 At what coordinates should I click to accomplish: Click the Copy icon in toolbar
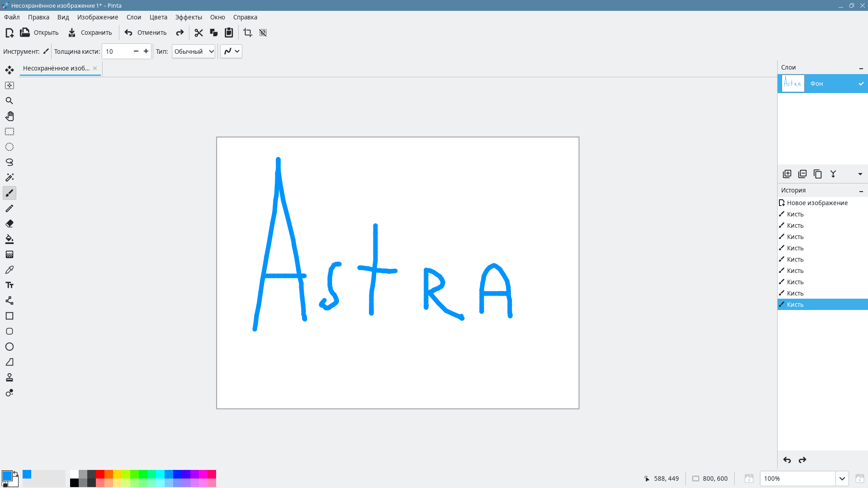(214, 33)
